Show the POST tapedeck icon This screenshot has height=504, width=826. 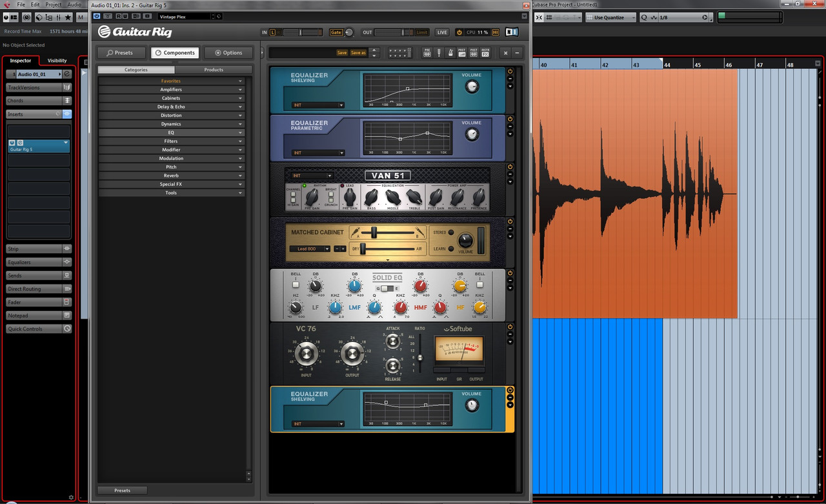(x=473, y=53)
